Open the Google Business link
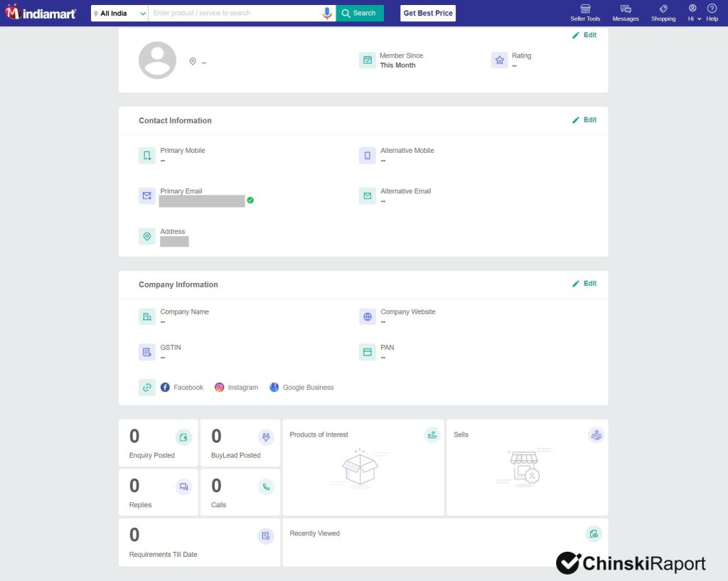The height and width of the screenshot is (581, 728). coord(301,388)
